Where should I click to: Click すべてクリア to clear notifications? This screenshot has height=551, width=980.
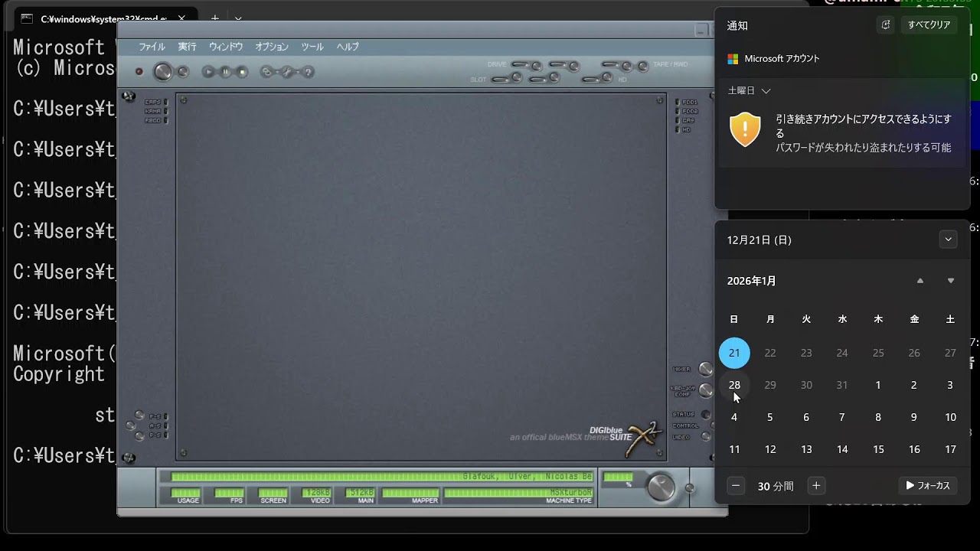tap(929, 25)
